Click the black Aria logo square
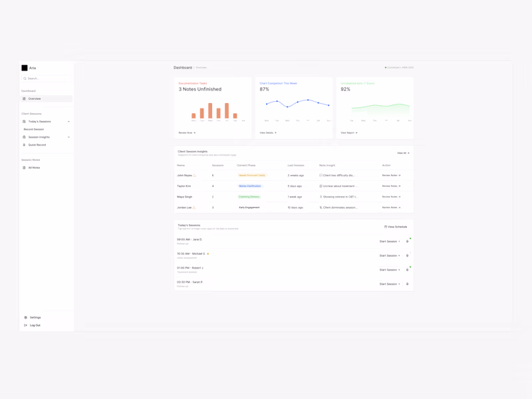 point(25,68)
